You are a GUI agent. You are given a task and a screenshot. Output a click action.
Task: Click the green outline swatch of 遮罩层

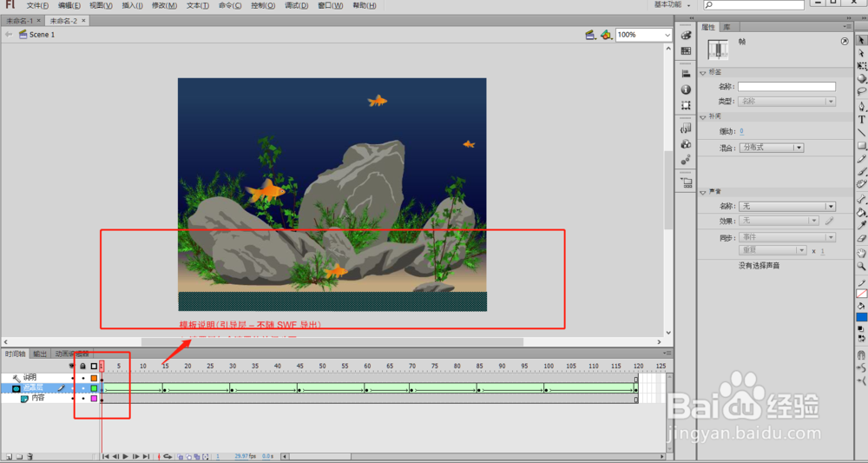click(94, 388)
